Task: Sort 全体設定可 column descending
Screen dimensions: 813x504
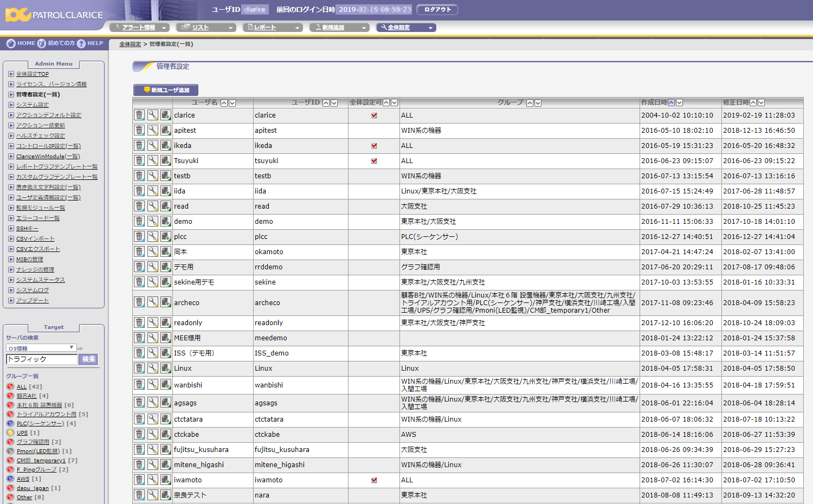Action: click(x=394, y=102)
